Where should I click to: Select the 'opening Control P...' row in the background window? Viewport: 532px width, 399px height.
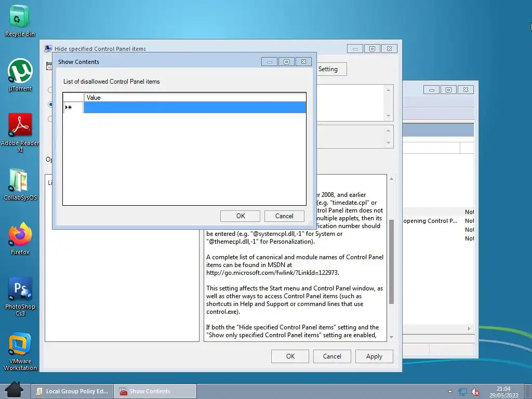438,221
